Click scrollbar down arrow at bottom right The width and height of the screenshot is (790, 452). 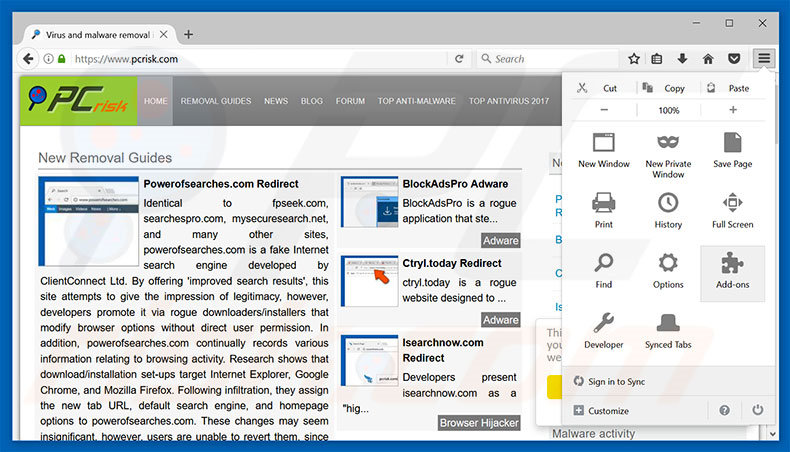click(773, 433)
